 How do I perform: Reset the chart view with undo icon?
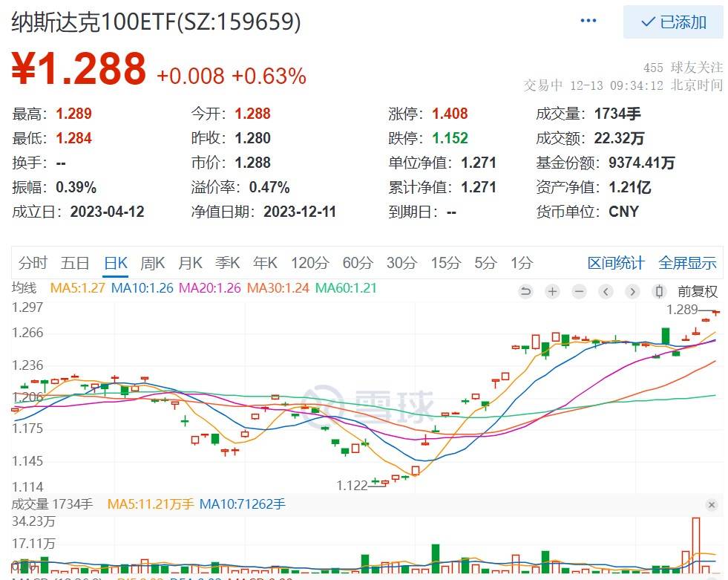(x=525, y=291)
